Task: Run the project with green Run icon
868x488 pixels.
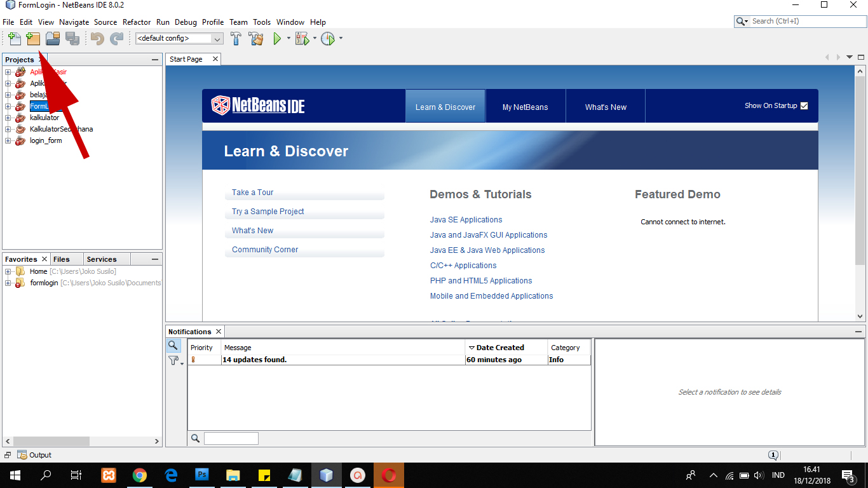Action: click(x=278, y=39)
